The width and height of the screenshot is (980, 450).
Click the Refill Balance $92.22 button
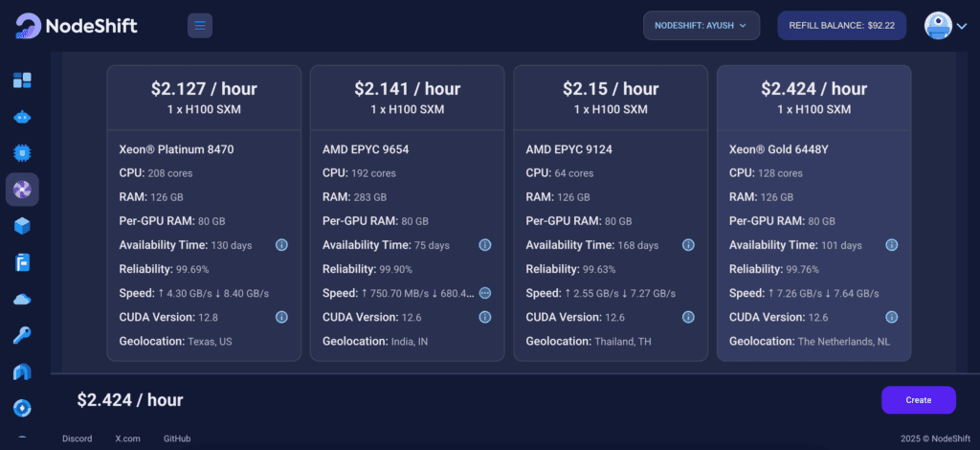tap(842, 26)
